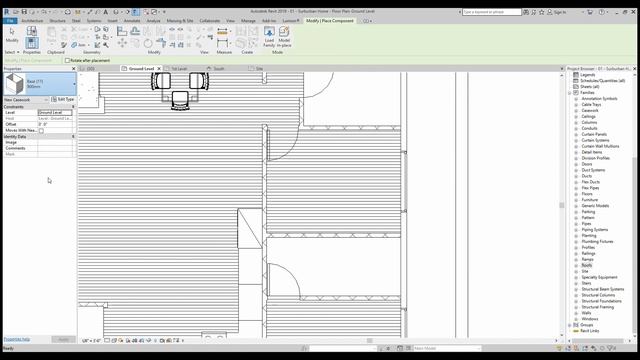
Task: Click the Load Family button
Action: click(269, 36)
